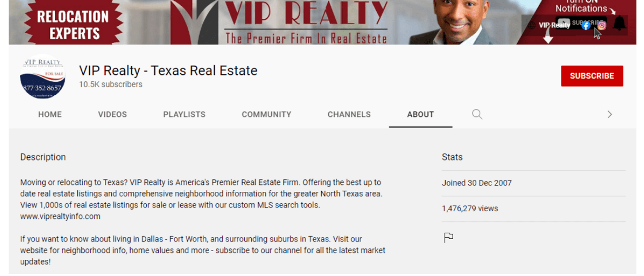644x276 pixels.
Task: Click the VIP Realty channel avatar
Action: tap(42, 76)
